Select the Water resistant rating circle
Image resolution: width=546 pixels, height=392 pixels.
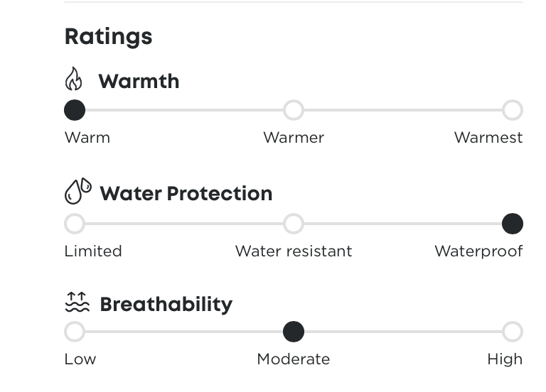(x=294, y=224)
